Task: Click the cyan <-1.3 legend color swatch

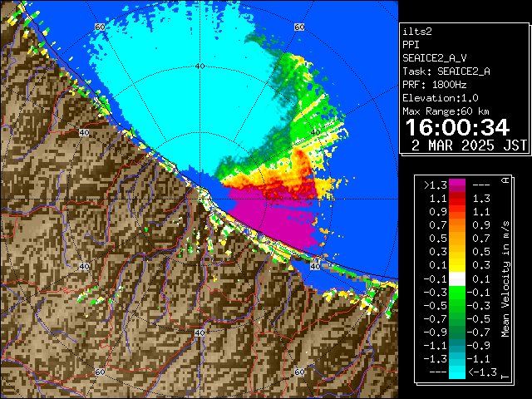Action: pyautogui.click(x=457, y=372)
